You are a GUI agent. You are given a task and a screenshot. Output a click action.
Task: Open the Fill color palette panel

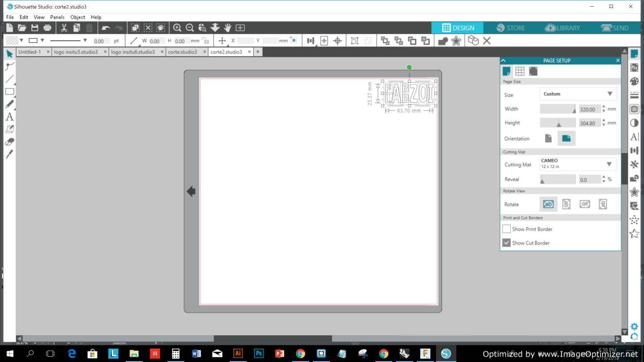click(634, 81)
